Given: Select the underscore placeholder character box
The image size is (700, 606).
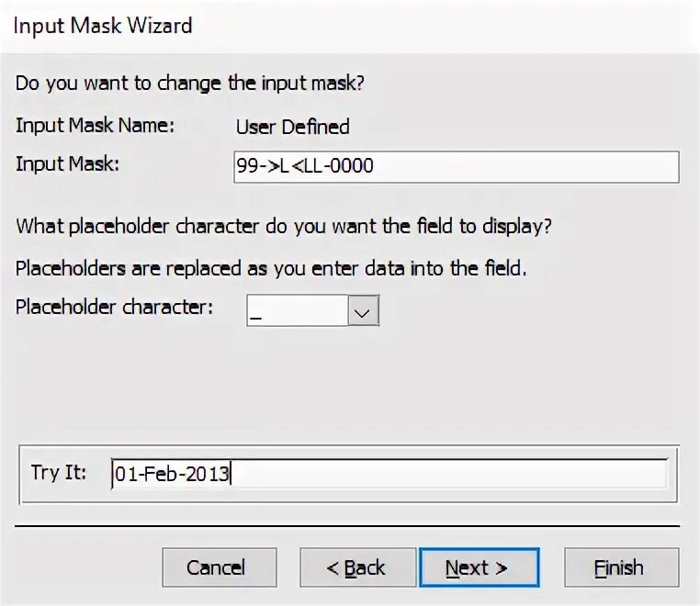Looking at the screenshot, I should (x=298, y=310).
